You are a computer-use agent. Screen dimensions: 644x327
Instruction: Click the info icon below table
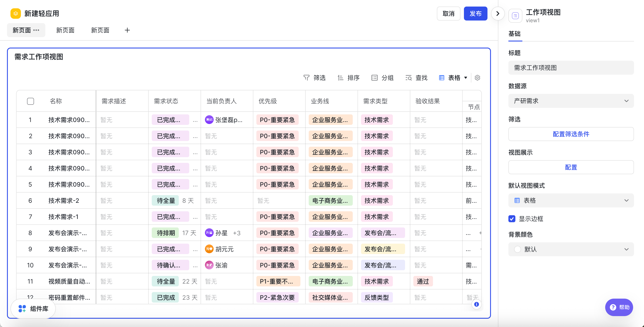click(x=477, y=304)
